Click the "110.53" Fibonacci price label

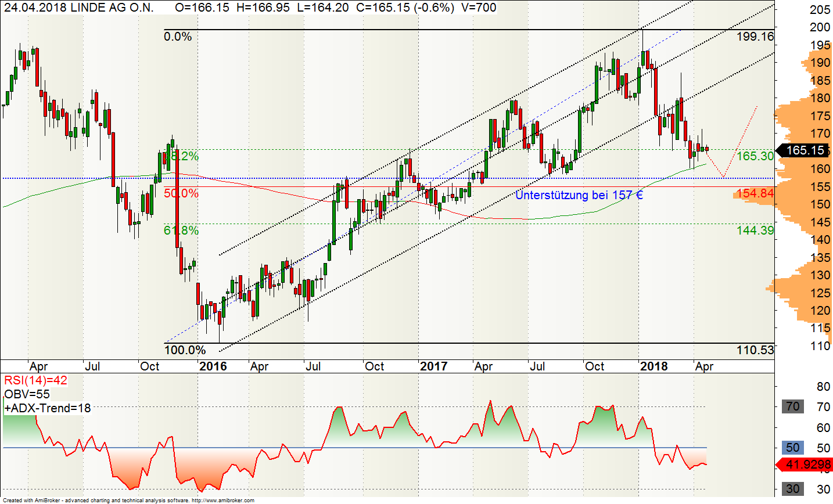[755, 350]
